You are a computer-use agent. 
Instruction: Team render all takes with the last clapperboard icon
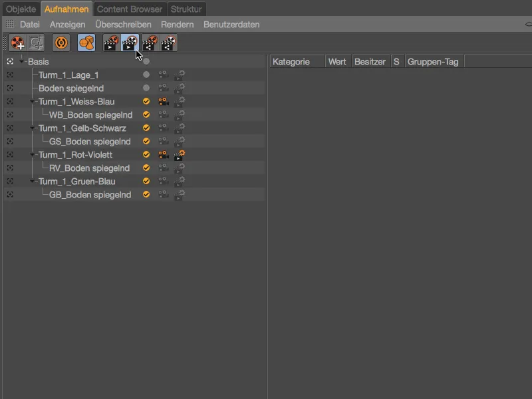169,43
